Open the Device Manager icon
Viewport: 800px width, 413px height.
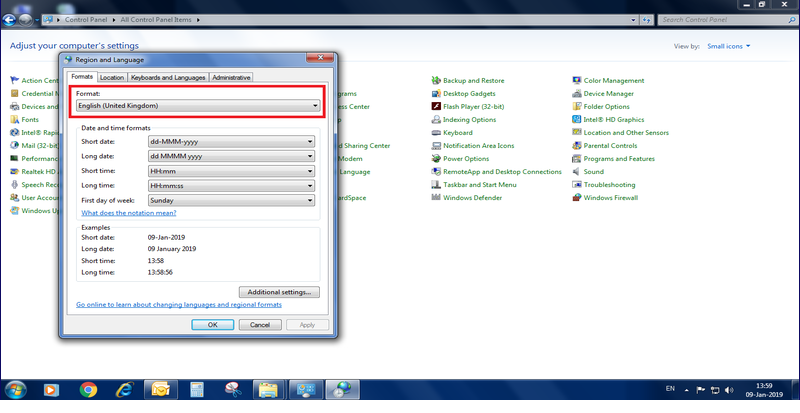coord(577,93)
